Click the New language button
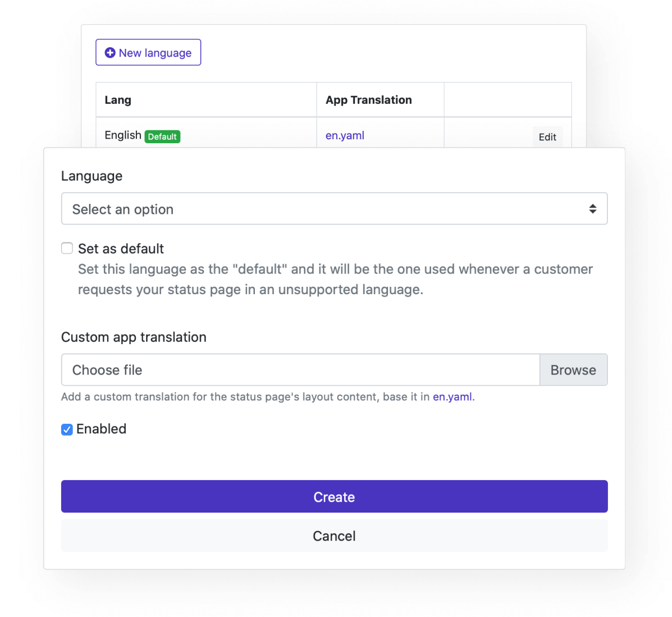The height and width of the screenshot is (617, 672). coord(148,52)
